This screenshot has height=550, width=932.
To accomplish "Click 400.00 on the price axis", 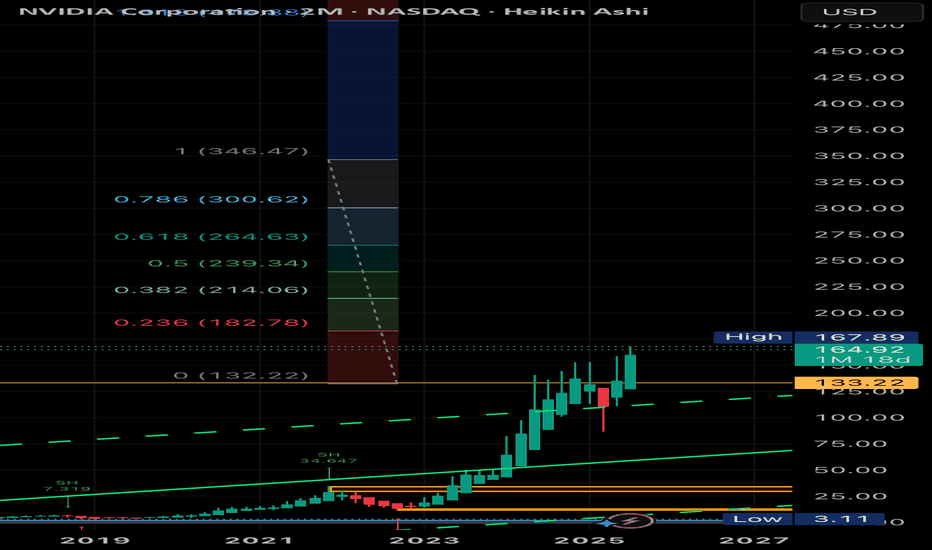I will [x=859, y=103].
